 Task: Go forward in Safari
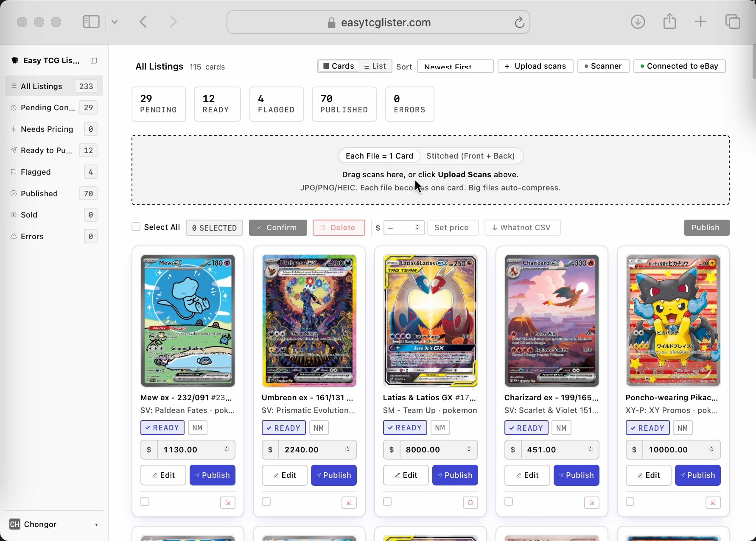(x=173, y=22)
